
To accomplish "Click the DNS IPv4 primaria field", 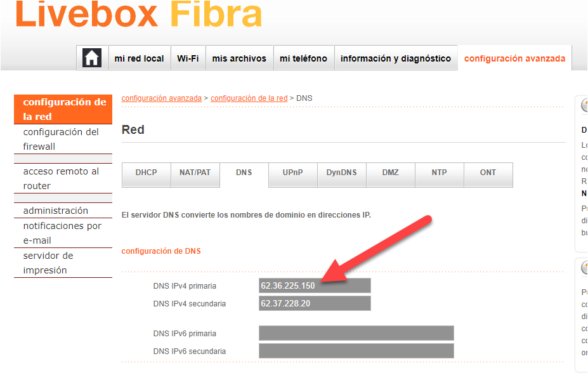I will tap(315, 285).
